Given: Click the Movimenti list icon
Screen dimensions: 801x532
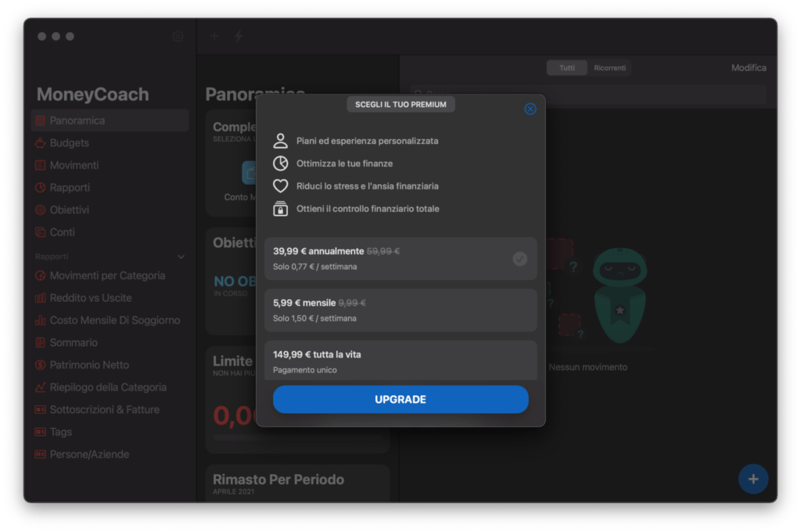Looking at the screenshot, I should pyautogui.click(x=41, y=165).
